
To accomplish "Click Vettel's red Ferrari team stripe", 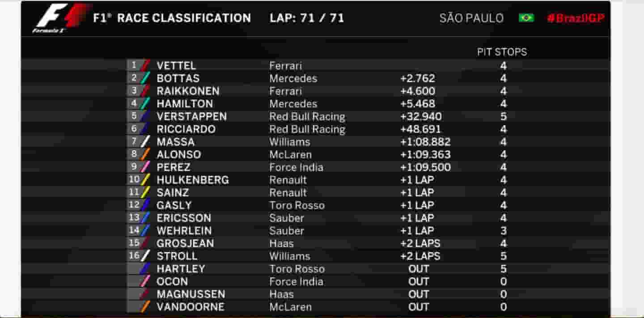I will point(145,66).
